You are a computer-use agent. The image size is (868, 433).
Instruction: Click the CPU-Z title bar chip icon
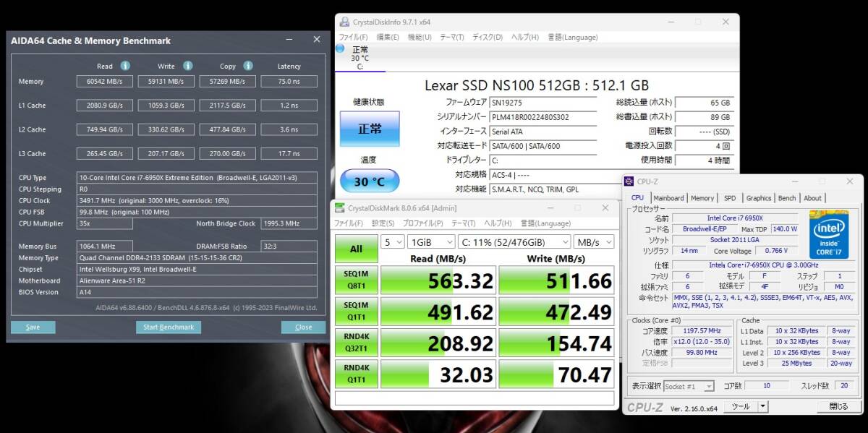coord(630,181)
